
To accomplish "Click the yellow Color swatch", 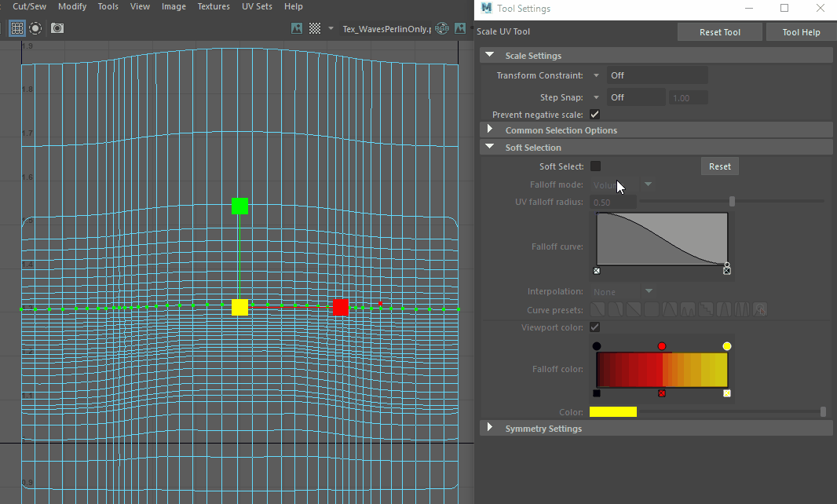I will 612,412.
